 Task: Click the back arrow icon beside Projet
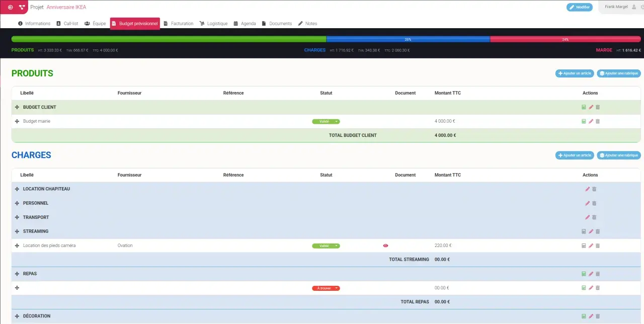pyautogui.click(x=11, y=7)
